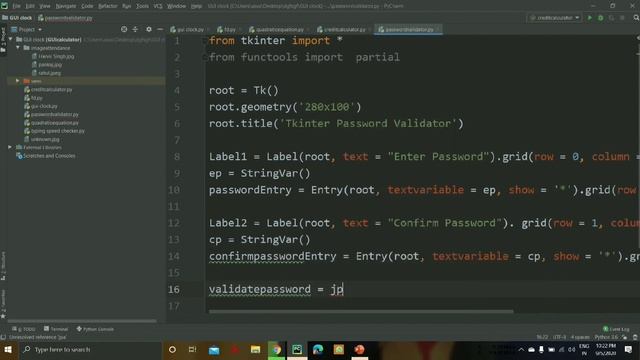Image resolution: width=640 pixels, height=360 pixels.
Task: Click the editor horizontal scrollbar
Action: tap(361, 311)
